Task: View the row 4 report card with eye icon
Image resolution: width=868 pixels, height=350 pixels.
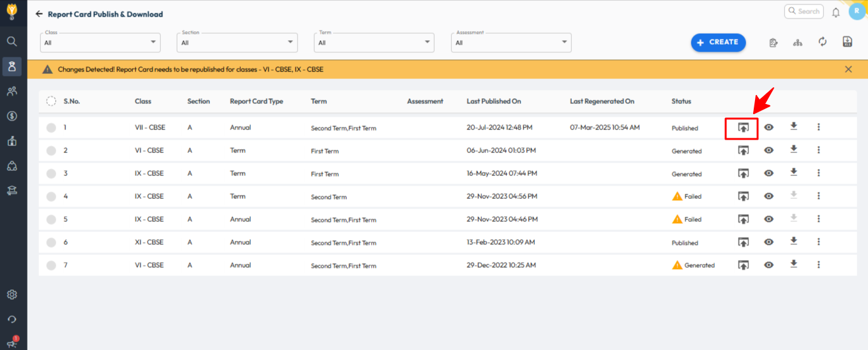Action: coord(768,196)
